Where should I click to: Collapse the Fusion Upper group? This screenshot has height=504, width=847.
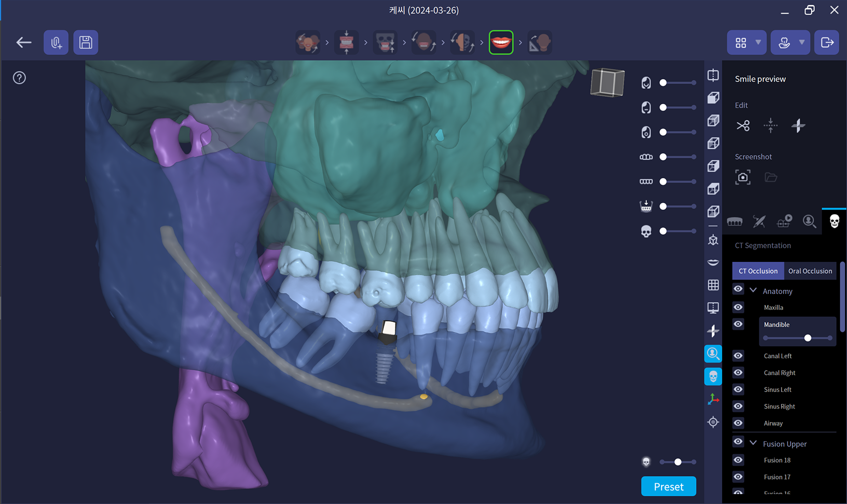coord(753,443)
